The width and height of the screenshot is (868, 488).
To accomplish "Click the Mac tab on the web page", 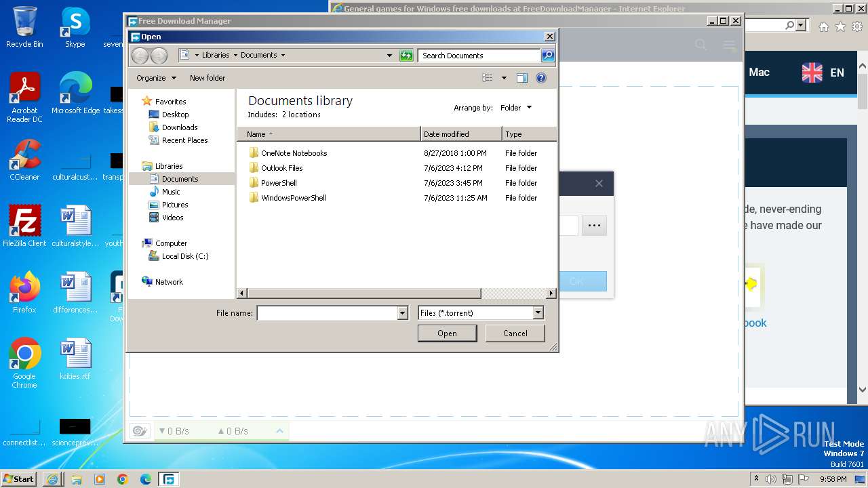I will click(x=759, y=72).
